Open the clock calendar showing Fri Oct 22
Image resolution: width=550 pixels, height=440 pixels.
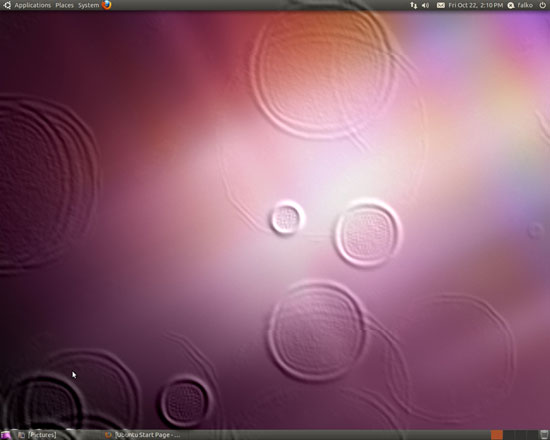click(476, 5)
